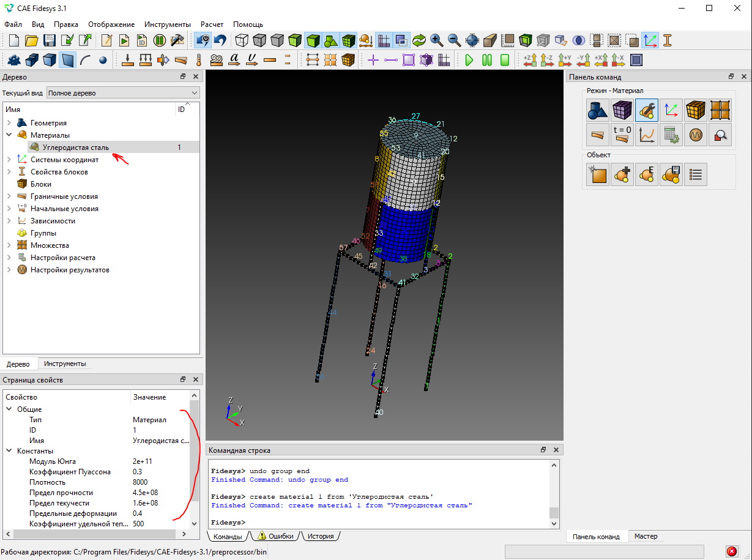The image size is (752, 560).
Task: Switch to the Мастер tab
Action: coord(646,536)
